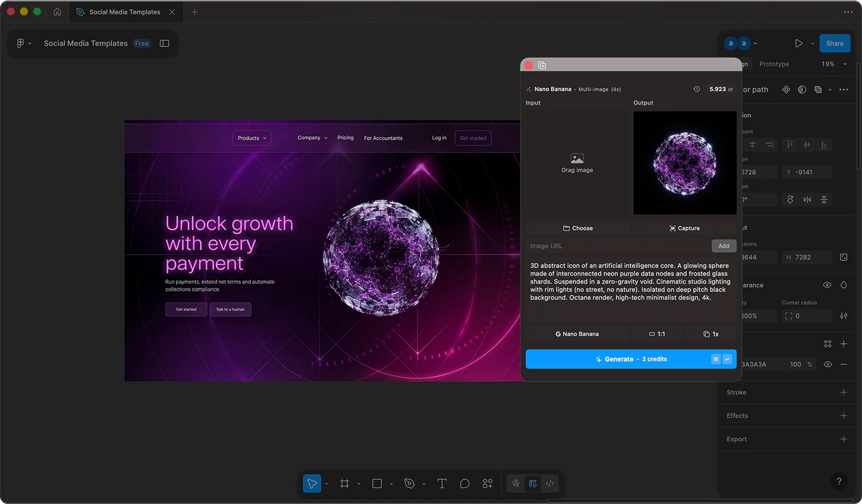Open the Pen tool dropdown chevron
The image size is (862, 504).
point(424,483)
